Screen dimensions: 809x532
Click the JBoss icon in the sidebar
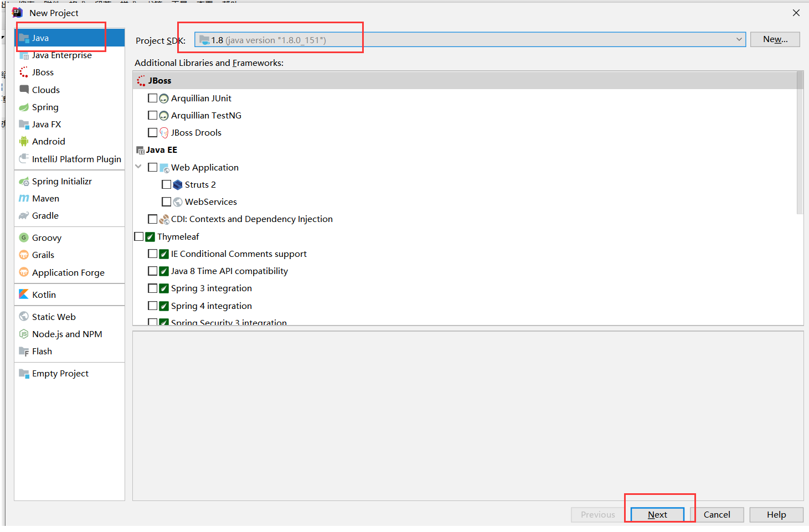(x=24, y=73)
